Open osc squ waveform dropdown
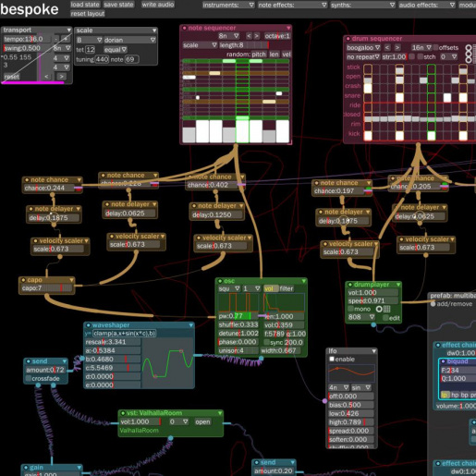 pos(229,288)
